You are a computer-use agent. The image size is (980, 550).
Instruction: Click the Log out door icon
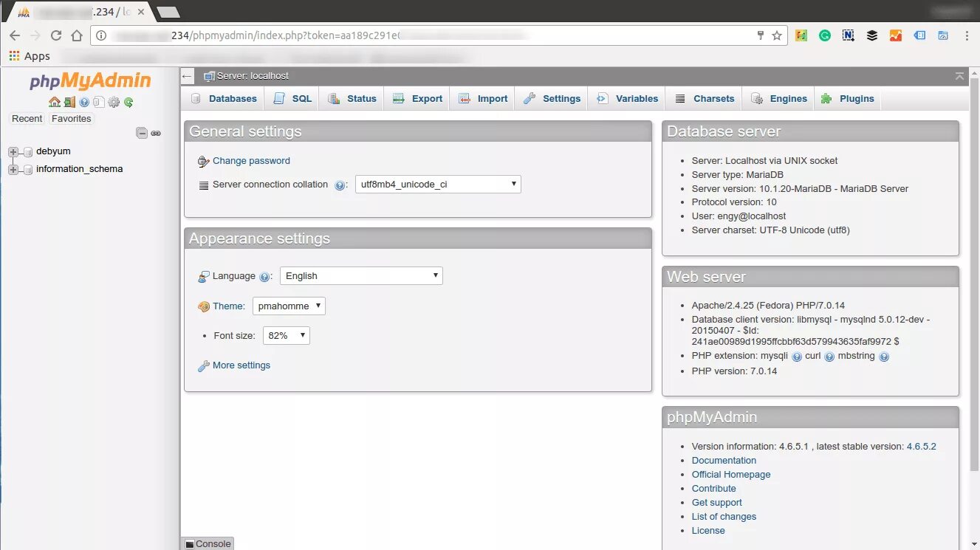(69, 102)
